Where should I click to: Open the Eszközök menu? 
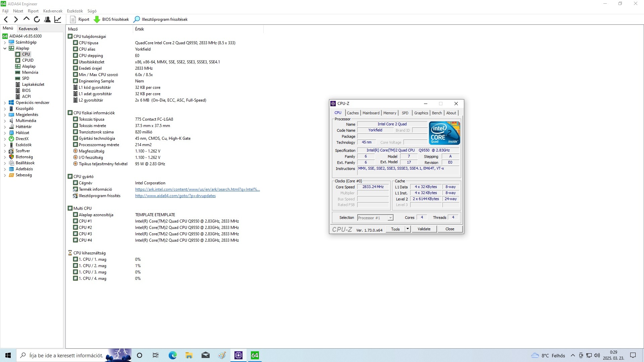[x=75, y=11]
